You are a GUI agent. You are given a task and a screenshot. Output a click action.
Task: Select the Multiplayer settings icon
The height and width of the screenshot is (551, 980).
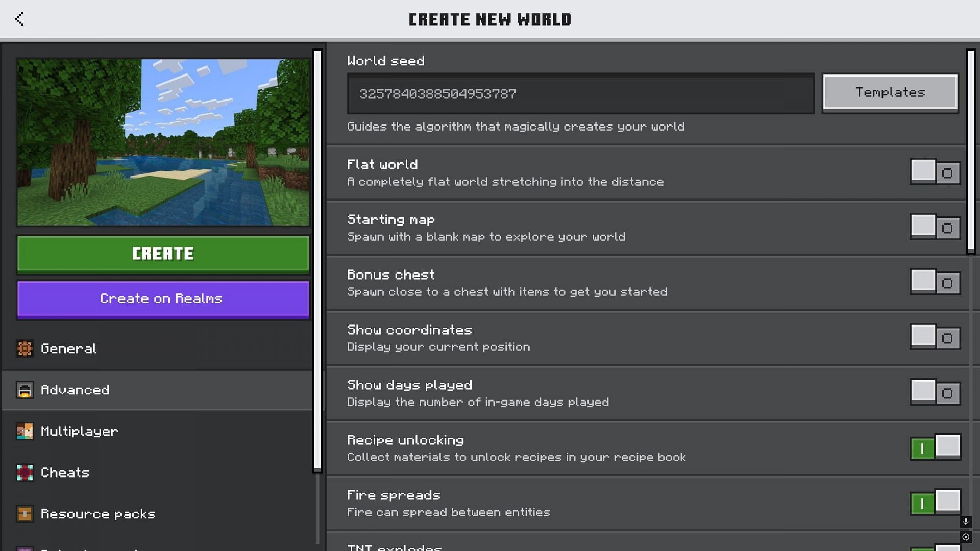tap(25, 431)
